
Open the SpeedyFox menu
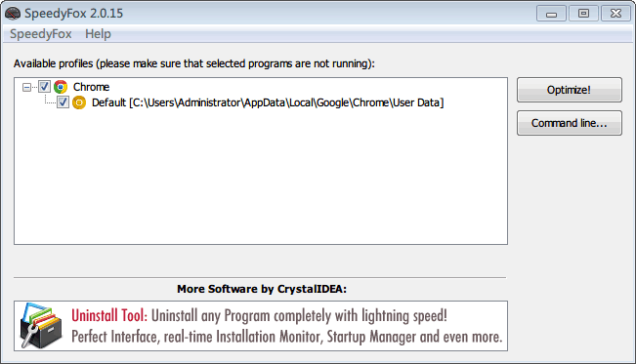pos(41,33)
